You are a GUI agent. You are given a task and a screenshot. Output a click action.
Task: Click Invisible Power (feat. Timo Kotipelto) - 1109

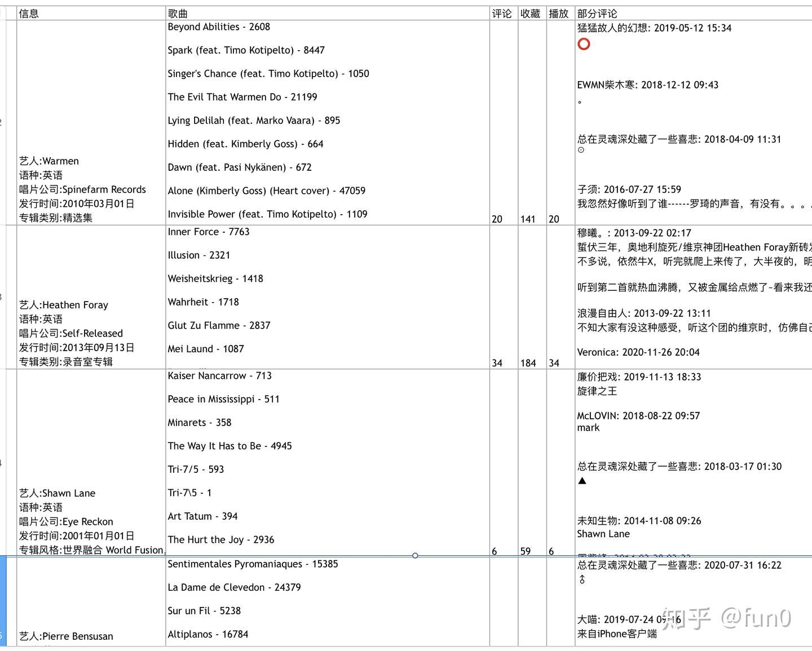267,214
